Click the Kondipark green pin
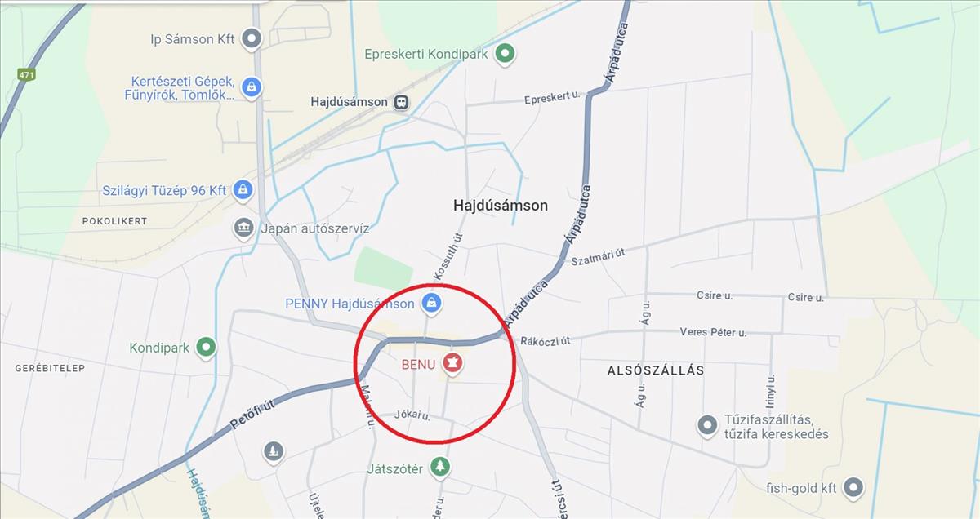This screenshot has width=980, height=519. click(x=207, y=348)
